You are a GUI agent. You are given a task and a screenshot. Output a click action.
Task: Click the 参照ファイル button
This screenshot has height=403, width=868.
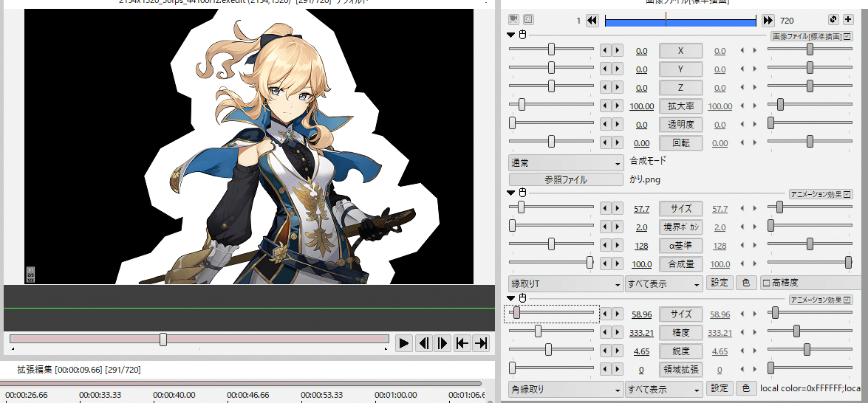[566, 179]
